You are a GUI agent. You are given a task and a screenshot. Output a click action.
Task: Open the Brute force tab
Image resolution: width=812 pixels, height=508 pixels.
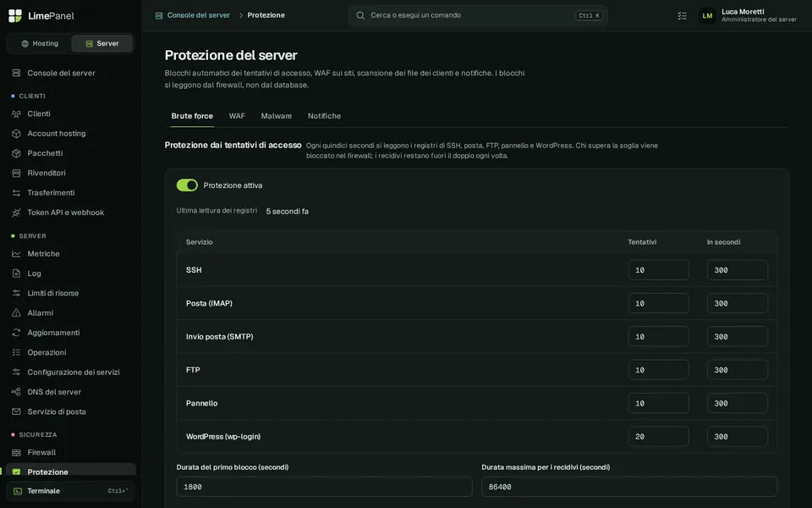pos(192,116)
